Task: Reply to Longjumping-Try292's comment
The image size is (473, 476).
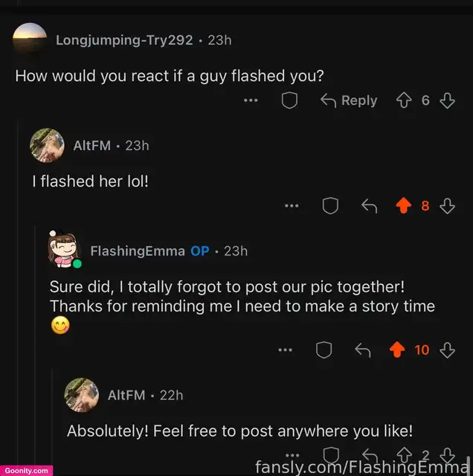Action: tap(349, 100)
